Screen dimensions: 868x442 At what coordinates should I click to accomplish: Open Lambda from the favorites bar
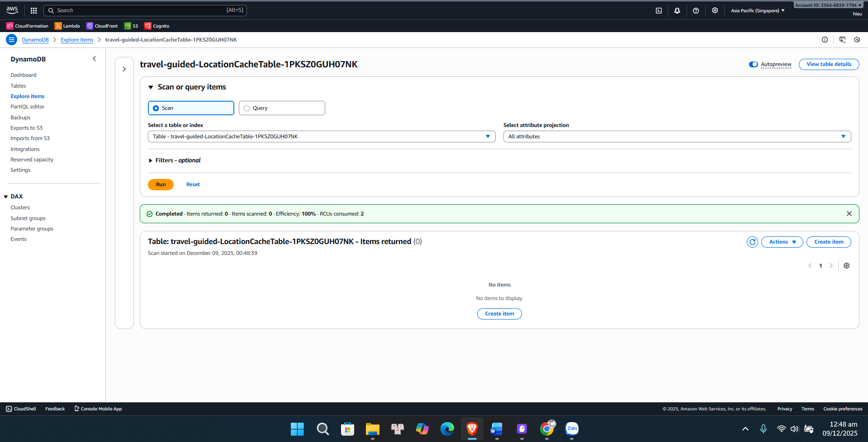pos(67,26)
